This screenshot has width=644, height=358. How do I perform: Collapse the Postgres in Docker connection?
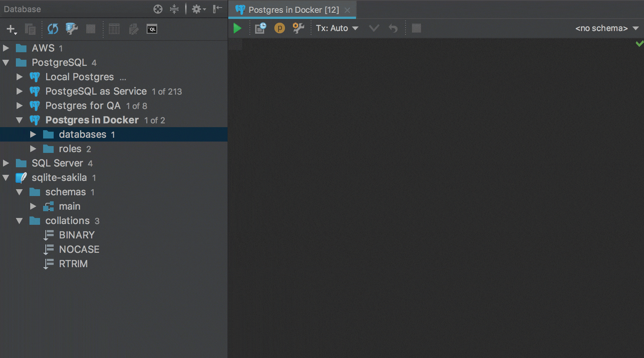[x=19, y=120]
